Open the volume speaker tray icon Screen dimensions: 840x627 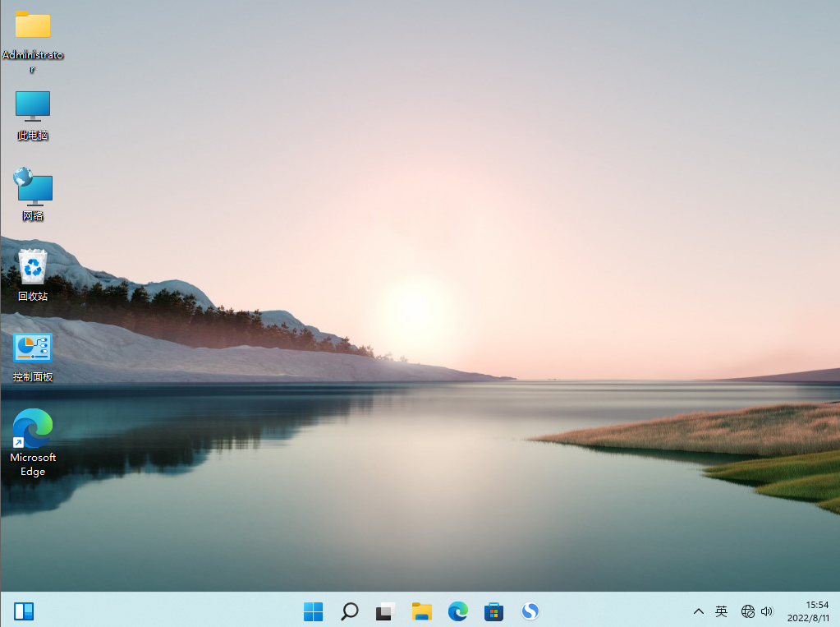[x=767, y=611]
